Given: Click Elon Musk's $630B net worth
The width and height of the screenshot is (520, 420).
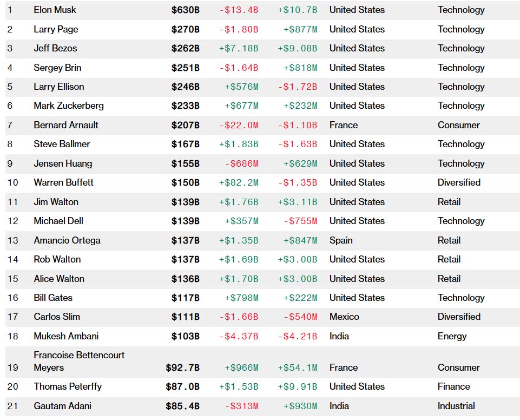Looking at the screenshot, I should pyautogui.click(x=186, y=10).
